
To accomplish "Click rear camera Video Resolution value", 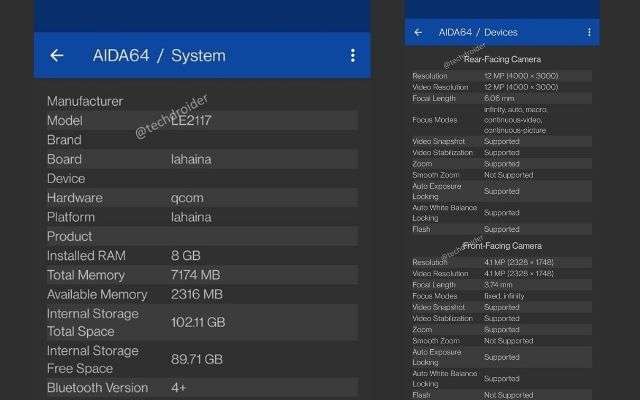I will tap(521, 87).
